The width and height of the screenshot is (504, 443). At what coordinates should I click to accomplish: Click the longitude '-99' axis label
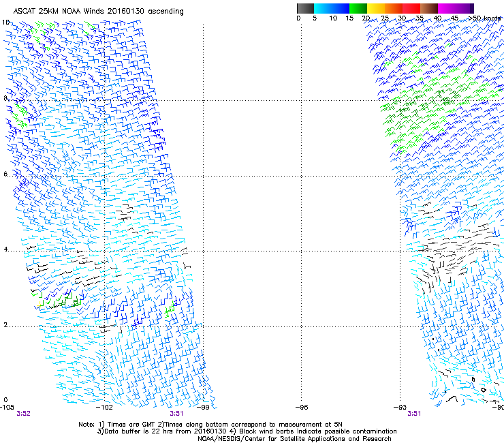pyautogui.click(x=203, y=408)
